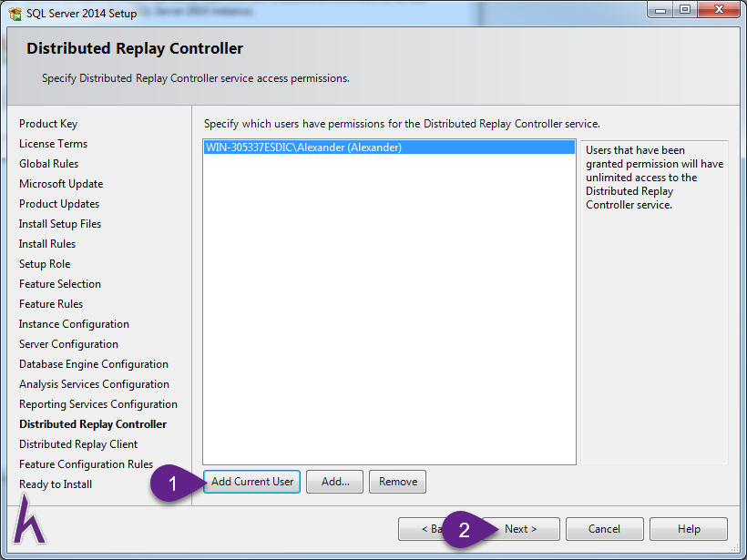Select Distributed Replay Client step

78,443
